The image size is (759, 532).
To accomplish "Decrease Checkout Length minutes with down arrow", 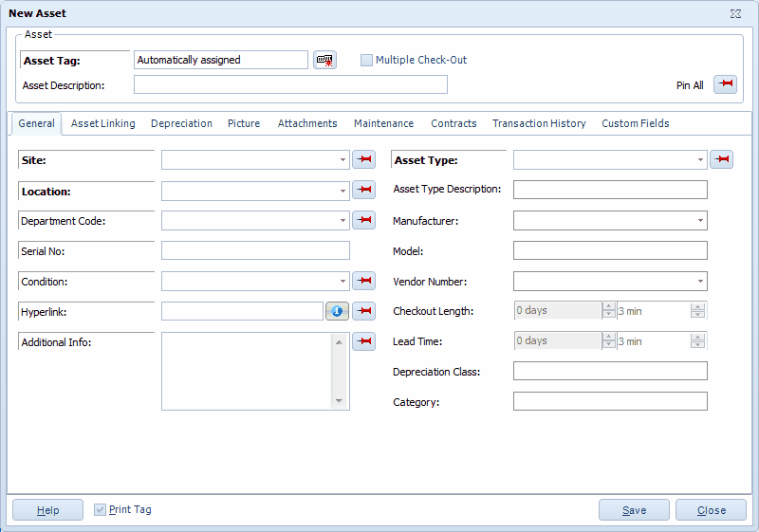I will point(697,315).
